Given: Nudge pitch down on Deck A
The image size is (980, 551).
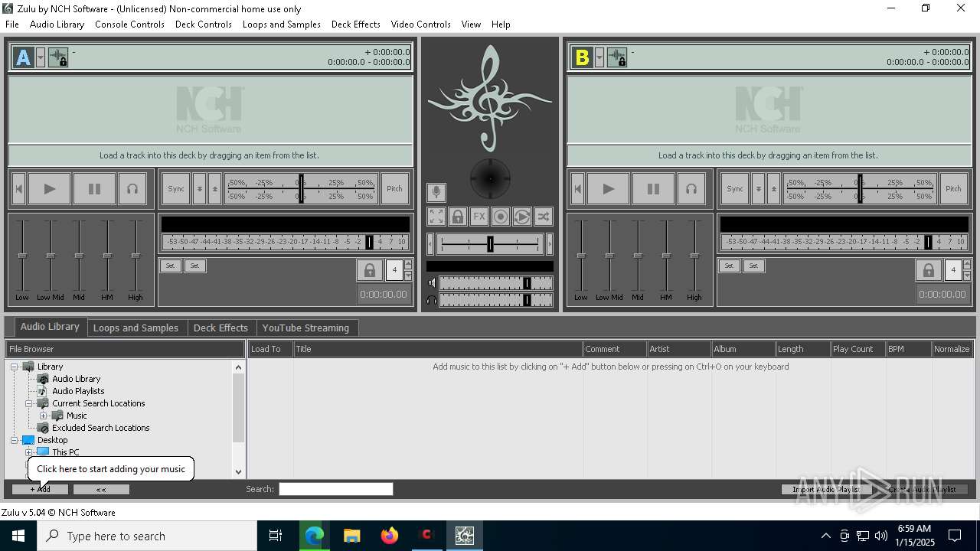Looking at the screenshot, I should (x=199, y=189).
